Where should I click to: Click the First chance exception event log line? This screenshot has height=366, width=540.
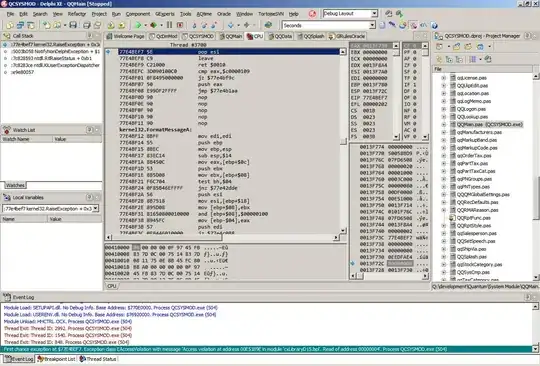(266, 349)
